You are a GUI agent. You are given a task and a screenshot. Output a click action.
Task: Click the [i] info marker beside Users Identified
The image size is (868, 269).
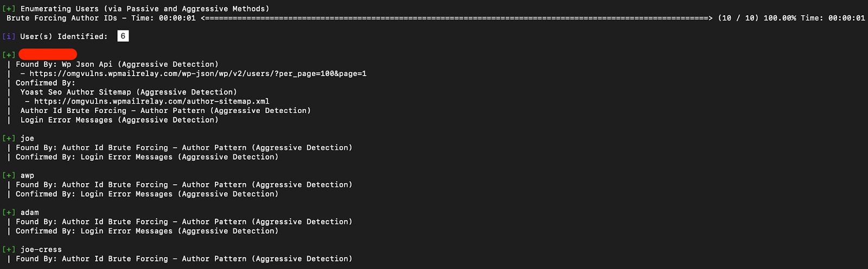point(9,37)
